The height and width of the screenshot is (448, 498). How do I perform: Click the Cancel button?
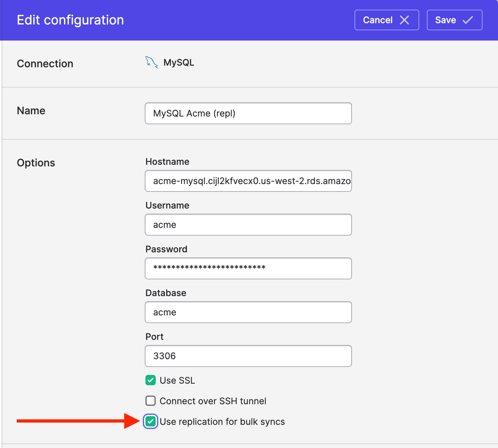pyautogui.click(x=387, y=20)
